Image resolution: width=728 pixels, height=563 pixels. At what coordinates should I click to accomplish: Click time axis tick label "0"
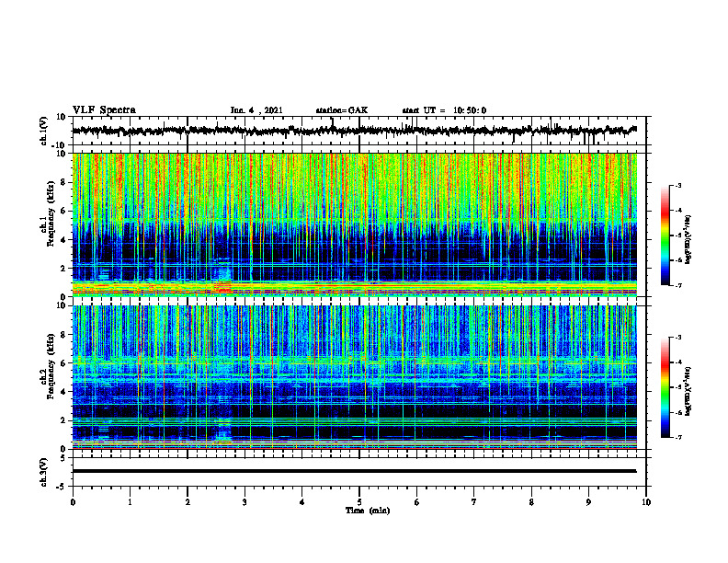click(73, 502)
